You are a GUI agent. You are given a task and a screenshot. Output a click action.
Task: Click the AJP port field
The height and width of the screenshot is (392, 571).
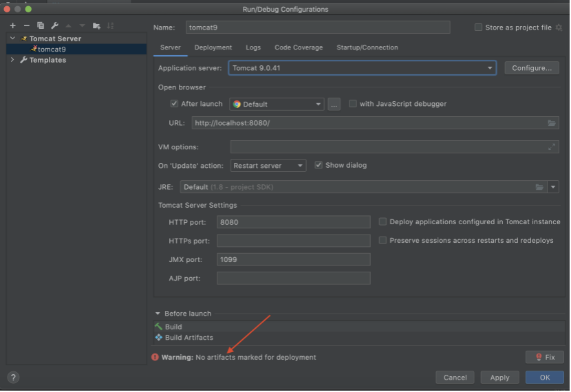[294, 278]
